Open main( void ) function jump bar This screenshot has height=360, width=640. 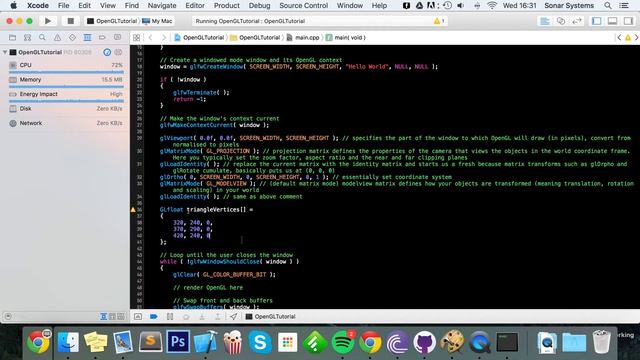click(346, 38)
